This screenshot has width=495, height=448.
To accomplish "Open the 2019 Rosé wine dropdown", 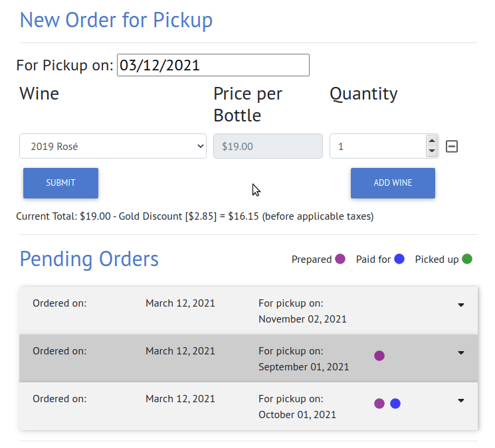I will [113, 146].
